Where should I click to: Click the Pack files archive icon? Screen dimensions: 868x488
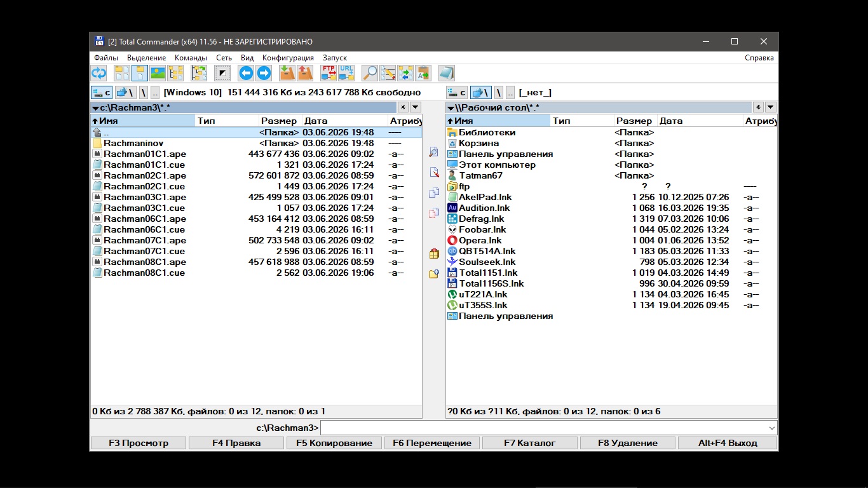287,73
